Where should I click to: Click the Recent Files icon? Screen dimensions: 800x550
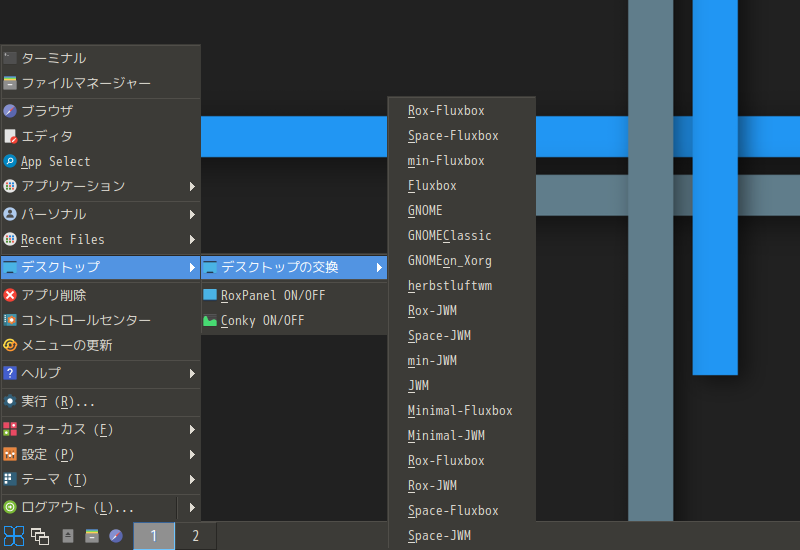(x=10, y=239)
